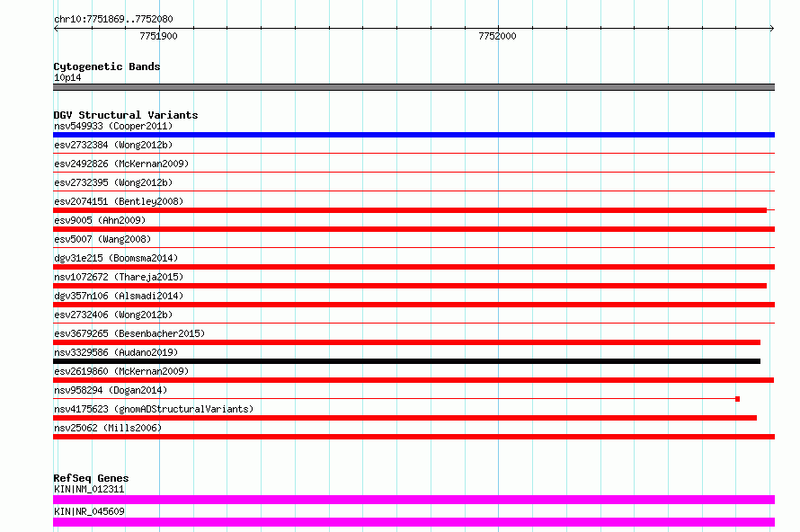Click the magenta KIN|NR_045609 gene bar
Image resolution: width=800 pixels, height=532 pixels.
413,522
